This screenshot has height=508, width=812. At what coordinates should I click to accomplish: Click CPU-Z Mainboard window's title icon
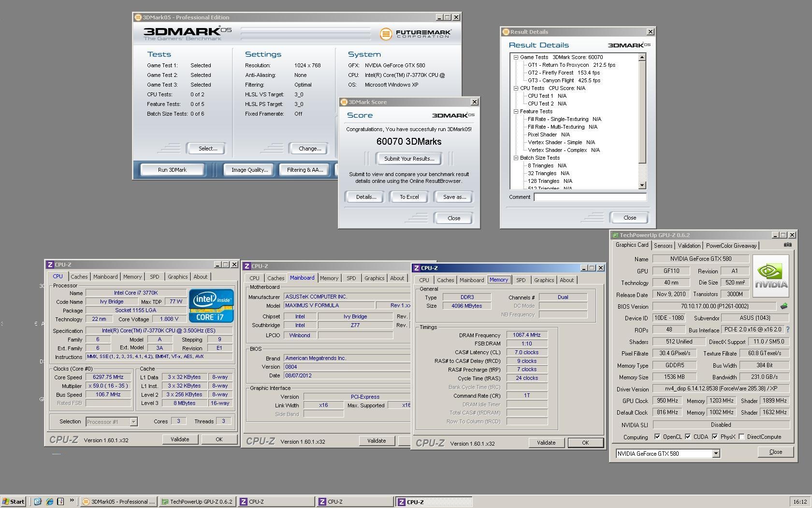tap(246, 266)
